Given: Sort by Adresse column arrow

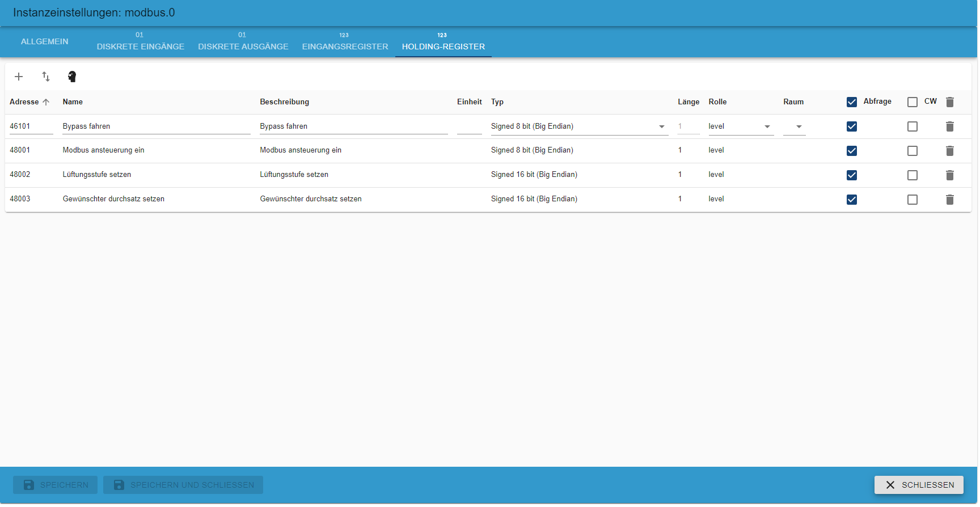Looking at the screenshot, I should 46,102.
